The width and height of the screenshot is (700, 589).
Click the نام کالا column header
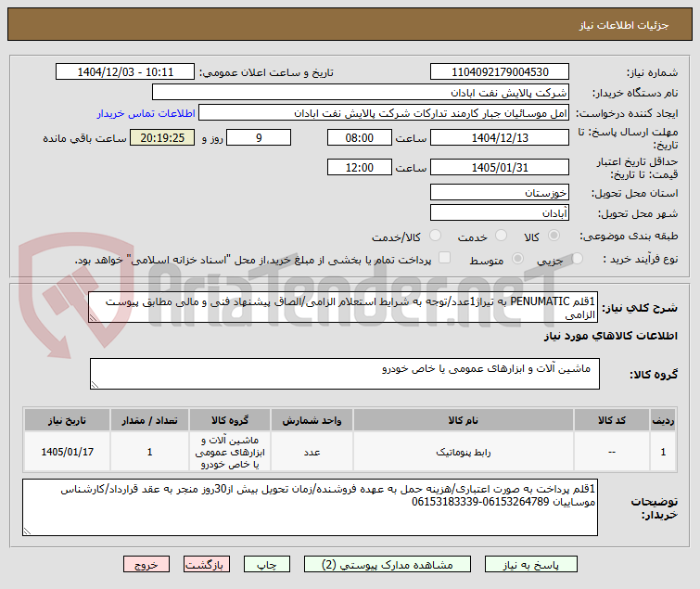coord(463,420)
